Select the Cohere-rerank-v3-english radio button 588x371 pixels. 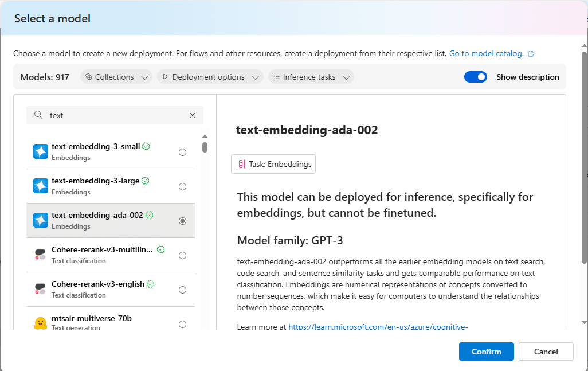point(182,290)
